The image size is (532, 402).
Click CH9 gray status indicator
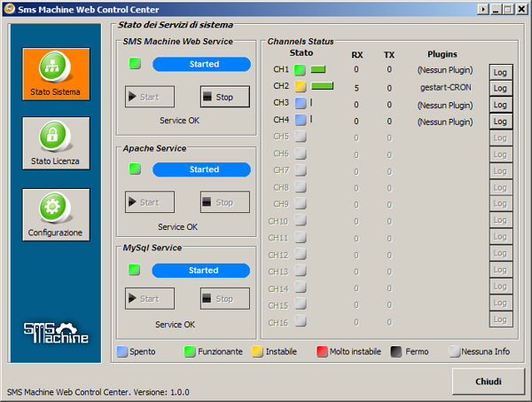(301, 203)
